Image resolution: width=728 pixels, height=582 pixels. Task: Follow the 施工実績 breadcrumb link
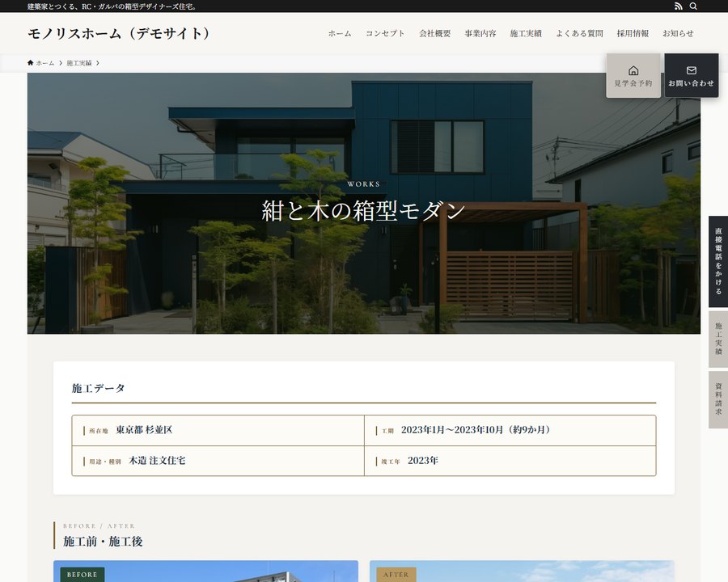(x=79, y=63)
